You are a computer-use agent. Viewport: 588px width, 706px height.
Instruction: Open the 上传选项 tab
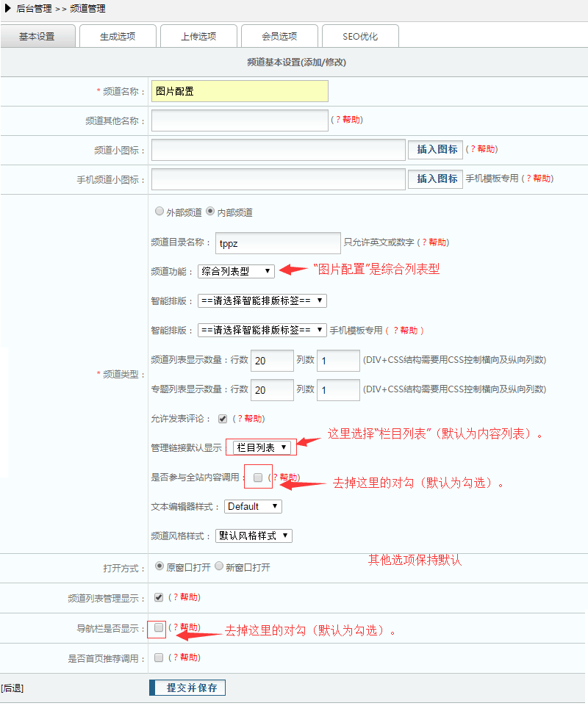pos(198,36)
